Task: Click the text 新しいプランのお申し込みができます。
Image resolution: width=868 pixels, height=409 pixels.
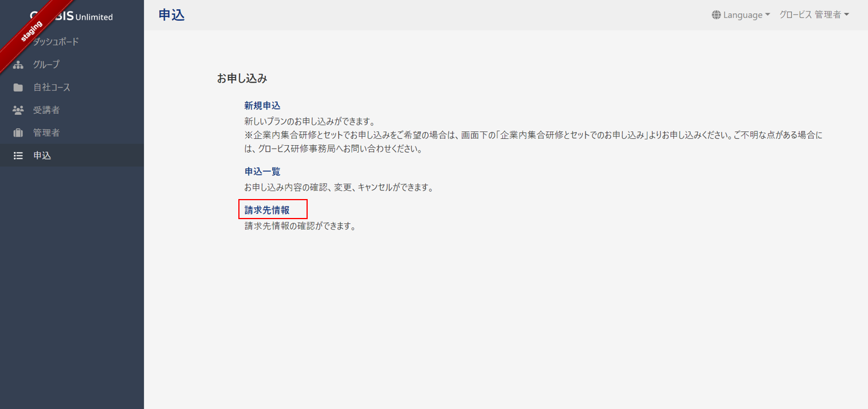Action: 310,121
